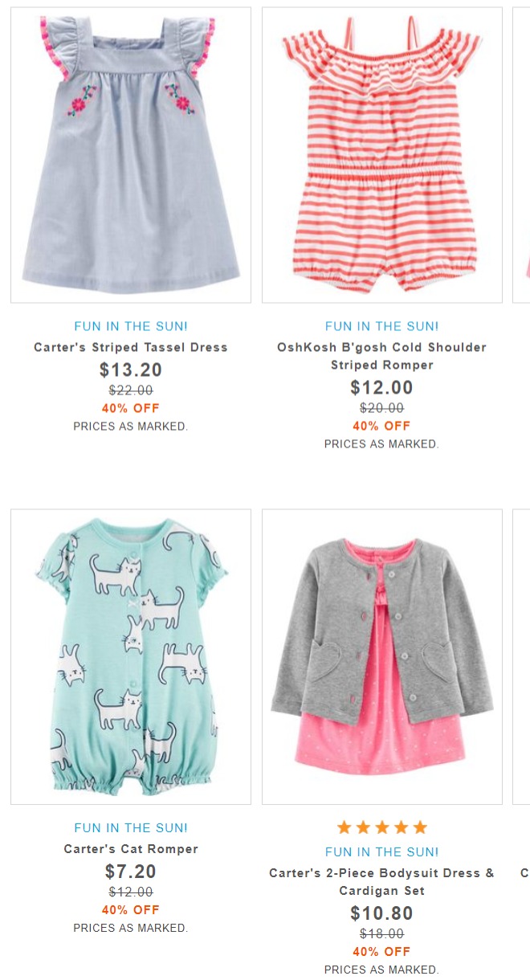The image size is (530, 980).
Task: Click the Carter's Striped Tassel Dress title
Action: [x=131, y=348]
